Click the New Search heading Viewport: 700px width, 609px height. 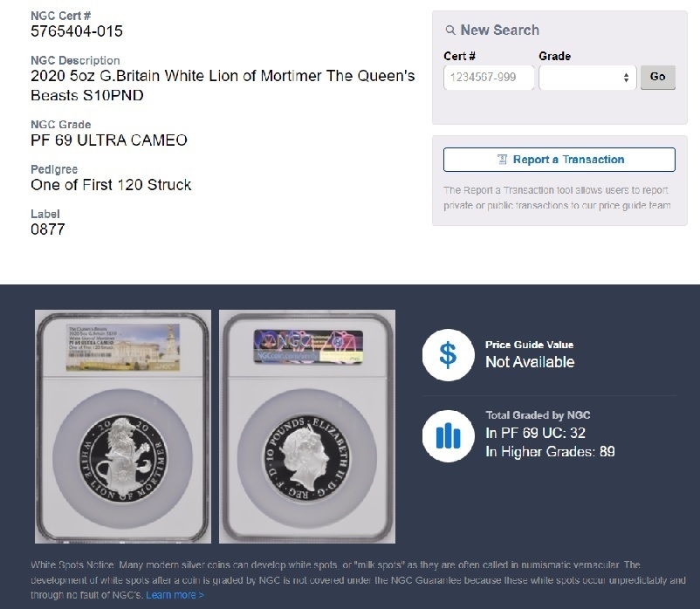[x=499, y=30]
